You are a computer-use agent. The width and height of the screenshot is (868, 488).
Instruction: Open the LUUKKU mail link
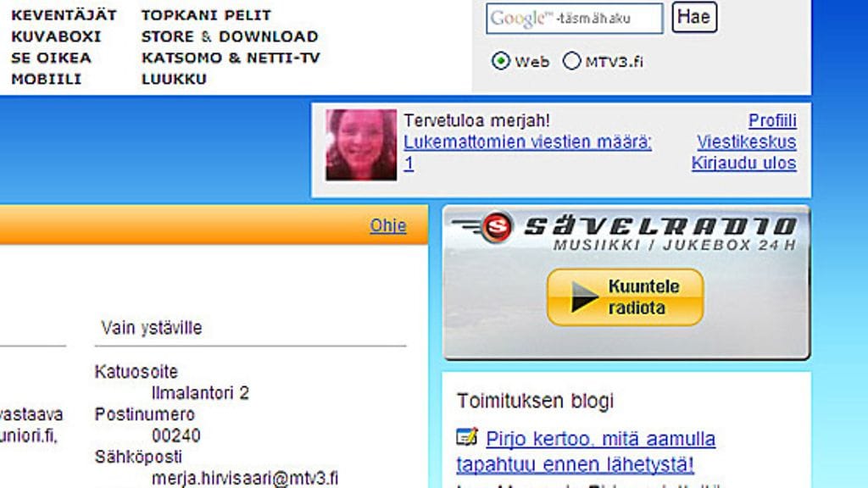pos(174,79)
